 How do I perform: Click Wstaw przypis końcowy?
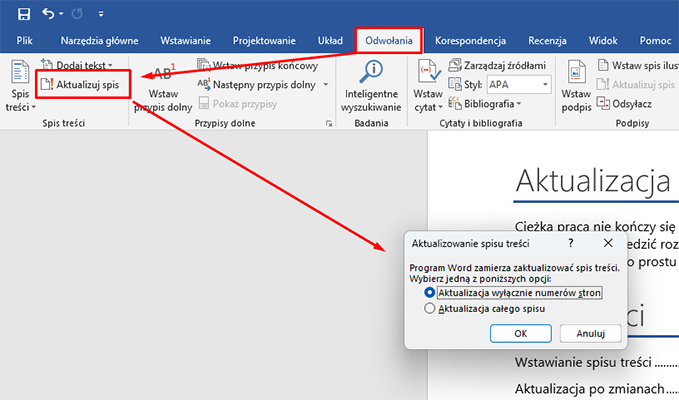258,65
